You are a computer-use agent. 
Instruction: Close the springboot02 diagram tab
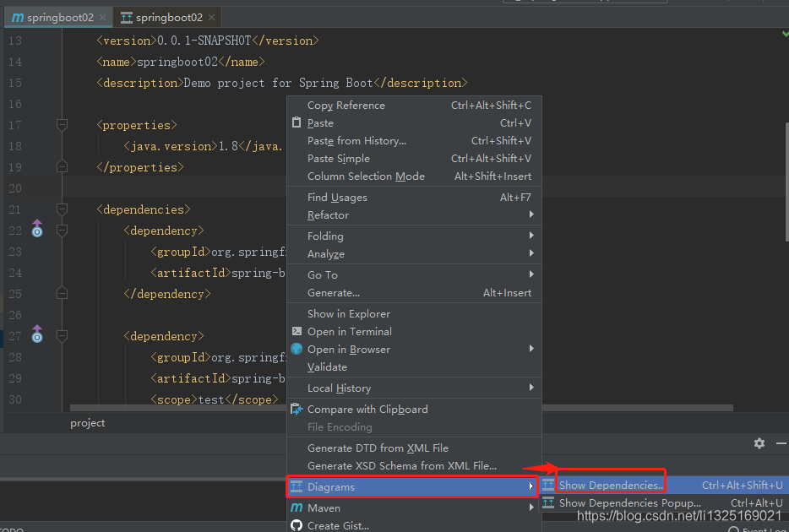point(211,17)
